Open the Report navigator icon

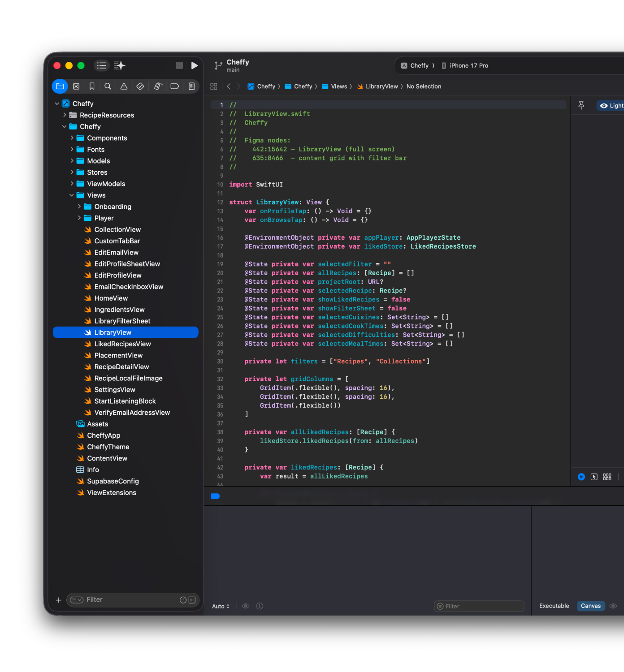tap(191, 86)
